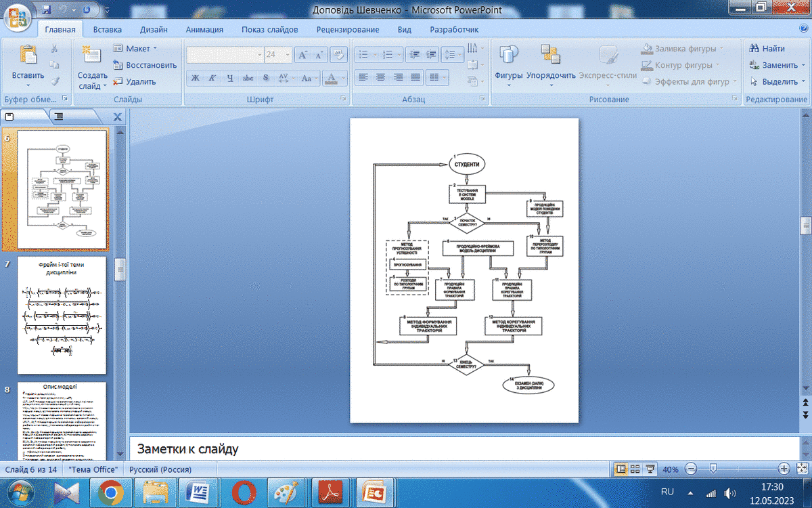Switch to Normal view in status bar
This screenshot has width=812, height=508.
point(621,469)
